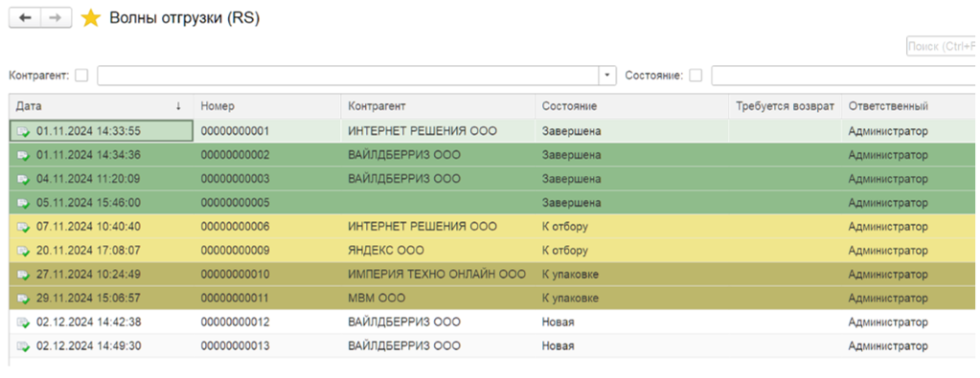Sort by the Требуется возврат column header
The width and height of the screenshot is (980, 378).
[785, 106]
